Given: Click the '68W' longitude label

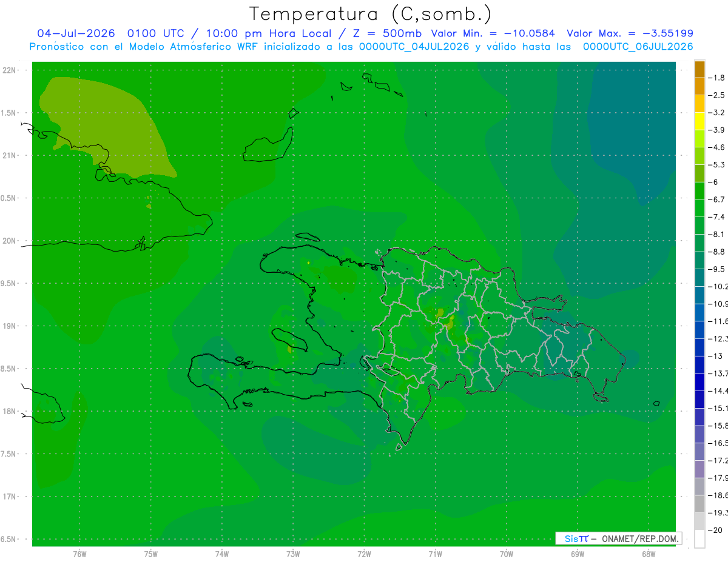Looking at the screenshot, I should click(649, 554).
